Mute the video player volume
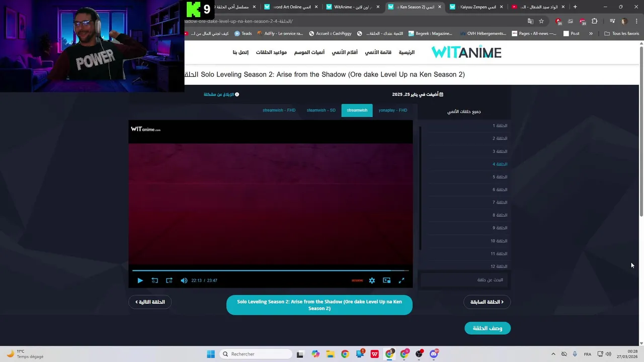Viewport: 644px width, 362px height. (184, 281)
